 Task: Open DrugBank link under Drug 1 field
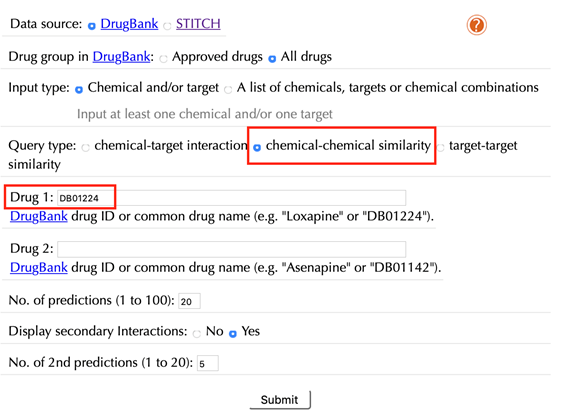click(39, 216)
